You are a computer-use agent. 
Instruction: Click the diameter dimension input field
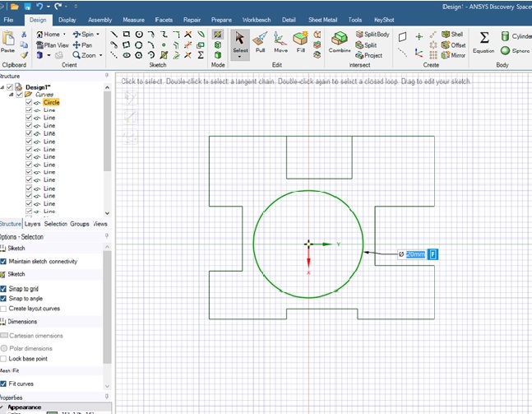coord(416,254)
